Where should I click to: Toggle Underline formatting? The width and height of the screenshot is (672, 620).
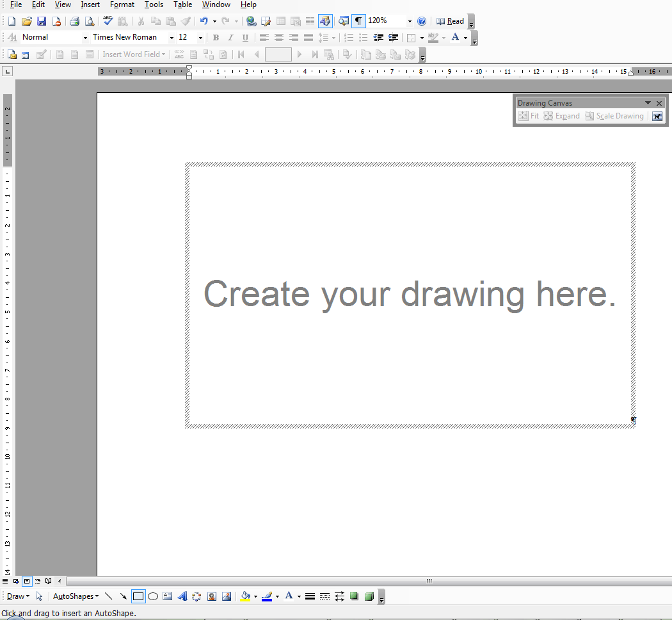tap(245, 38)
